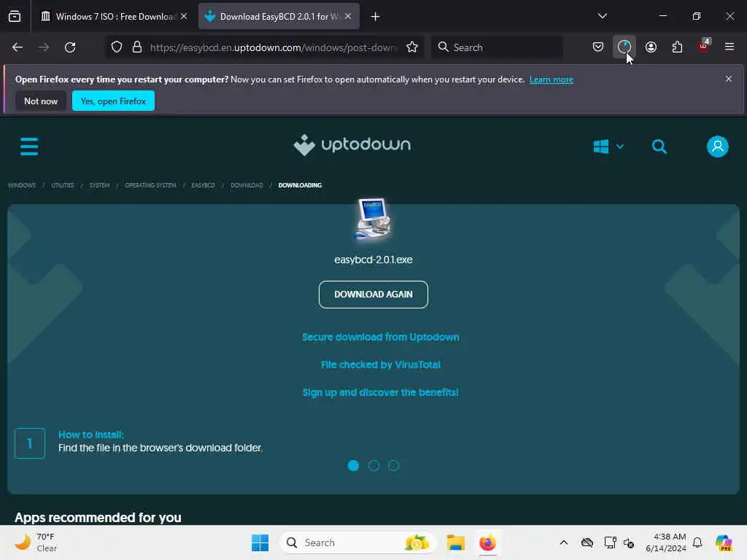The image size is (747, 560).
Task: Navigate to WINDOWS breadcrumb
Action: click(22, 185)
